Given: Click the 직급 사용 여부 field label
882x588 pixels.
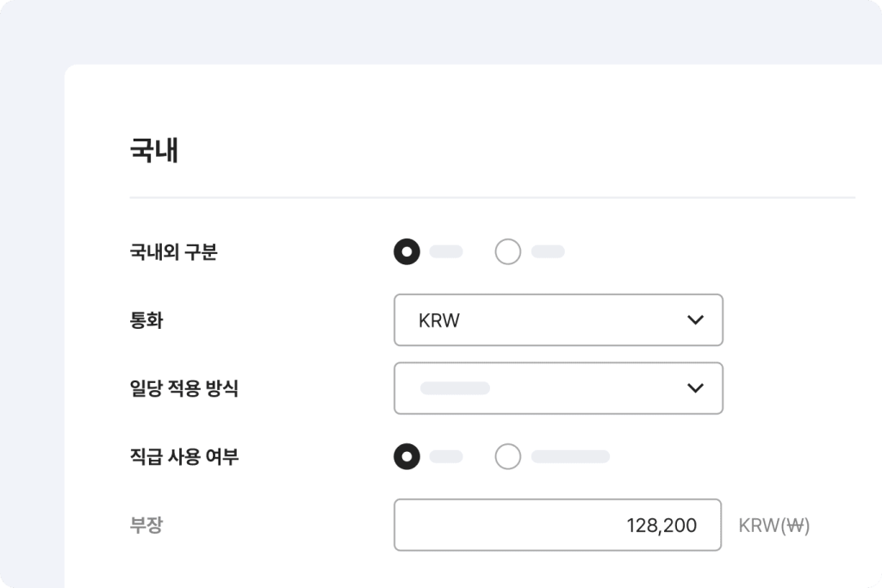Looking at the screenshot, I should point(183,457).
